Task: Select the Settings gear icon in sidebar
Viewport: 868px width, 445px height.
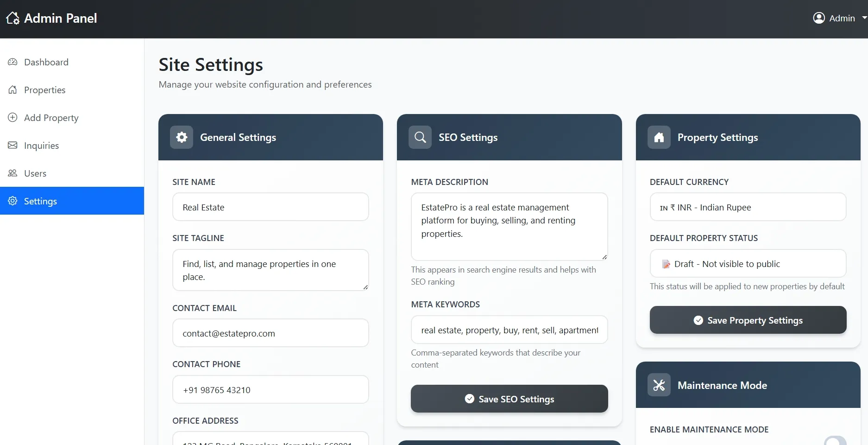Action: click(x=13, y=201)
